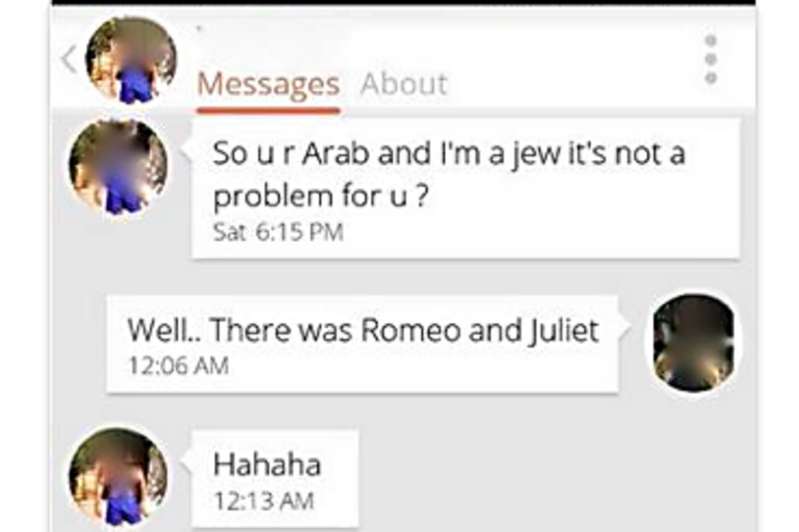Click the 12:06 AM timestamp
This screenshot has height=532, width=799.
click(178, 366)
